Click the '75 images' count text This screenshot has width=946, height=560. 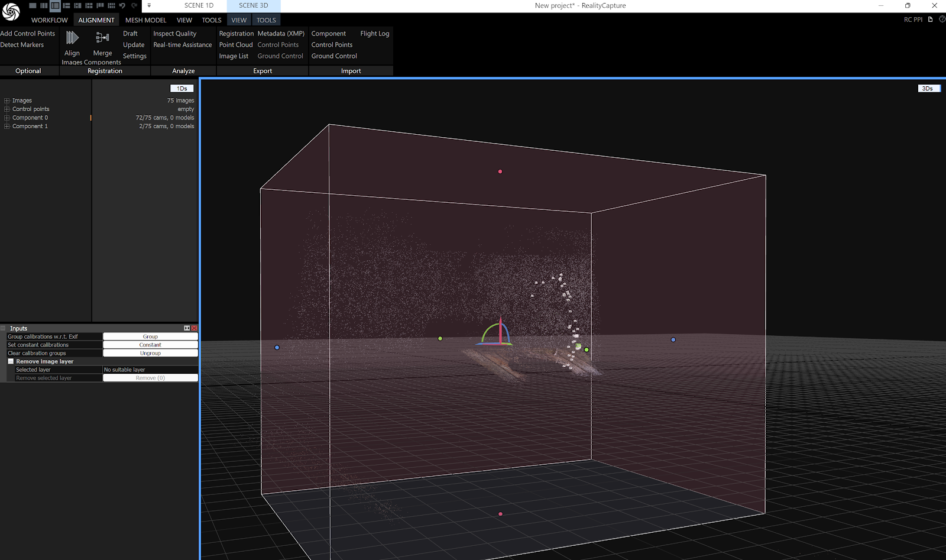(180, 101)
